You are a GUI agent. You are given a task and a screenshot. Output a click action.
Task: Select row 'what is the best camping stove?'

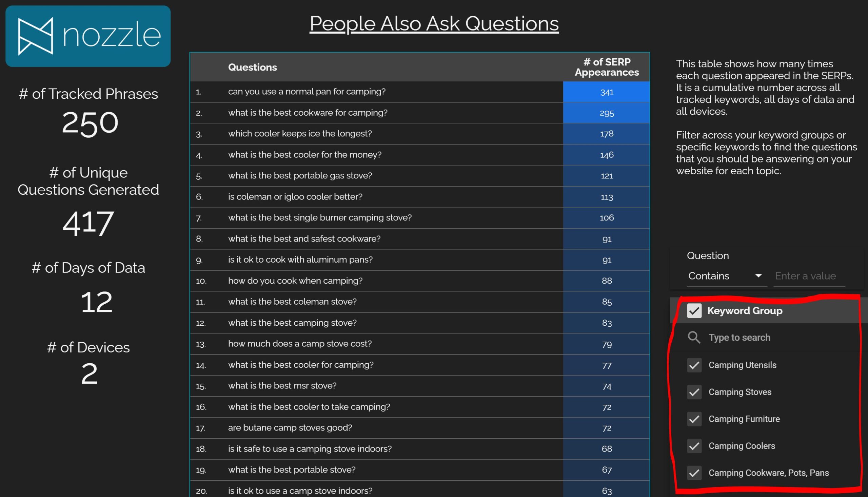click(419, 323)
